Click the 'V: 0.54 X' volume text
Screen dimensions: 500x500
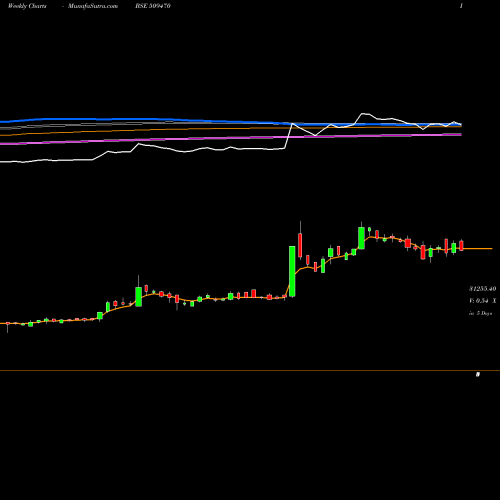(x=482, y=301)
